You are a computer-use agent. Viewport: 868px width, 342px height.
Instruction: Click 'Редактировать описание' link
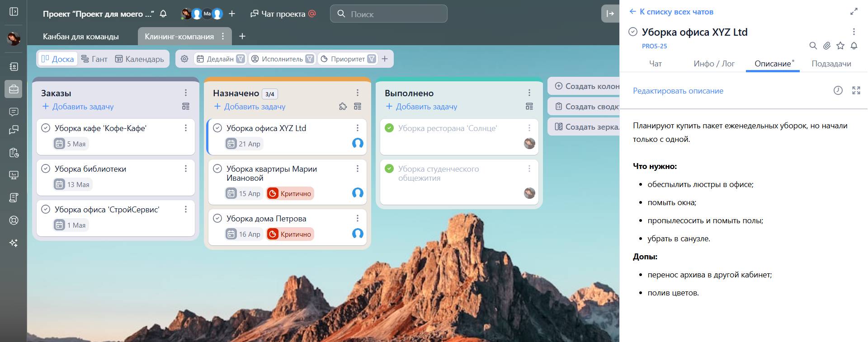(x=678, y=91)
